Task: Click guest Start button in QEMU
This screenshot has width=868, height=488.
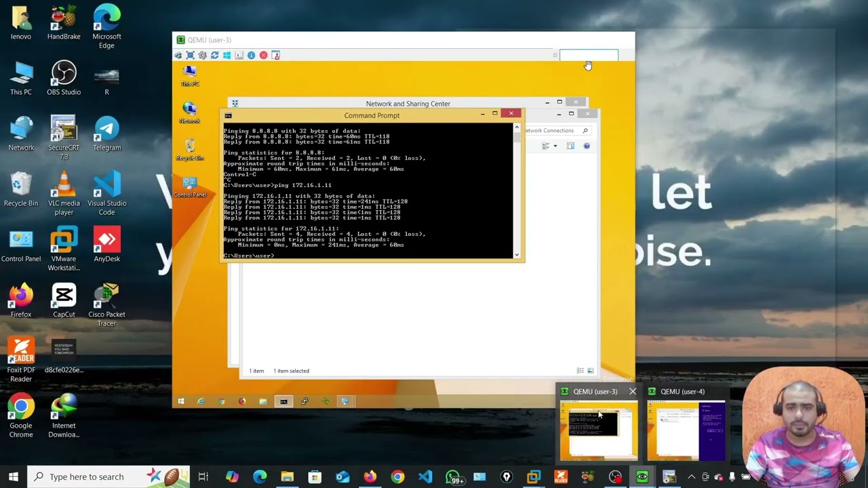Action: tap(181, 401)
